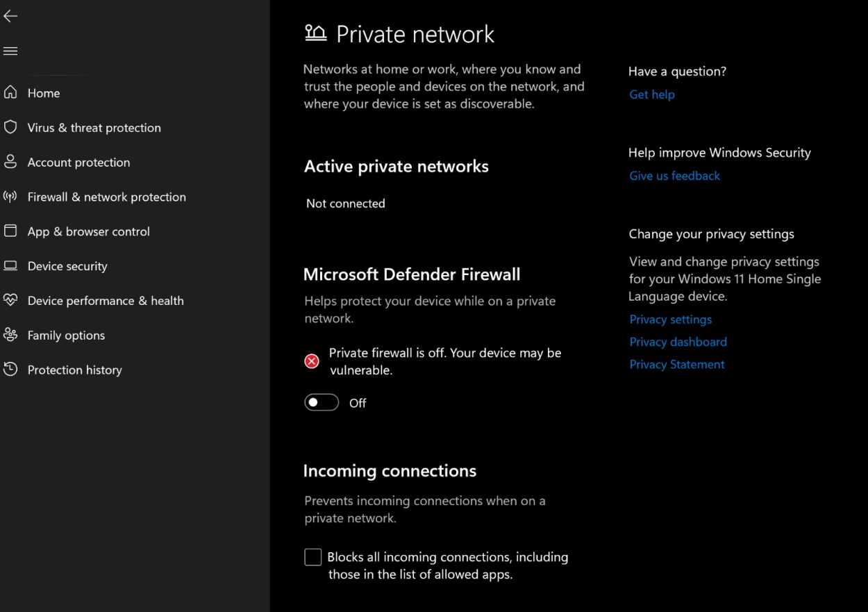Image resolution: width=868 pixels, height=612 pixels.
Task: Check Blocks all incoming connections checkbox
Action: tap(313, 557)
